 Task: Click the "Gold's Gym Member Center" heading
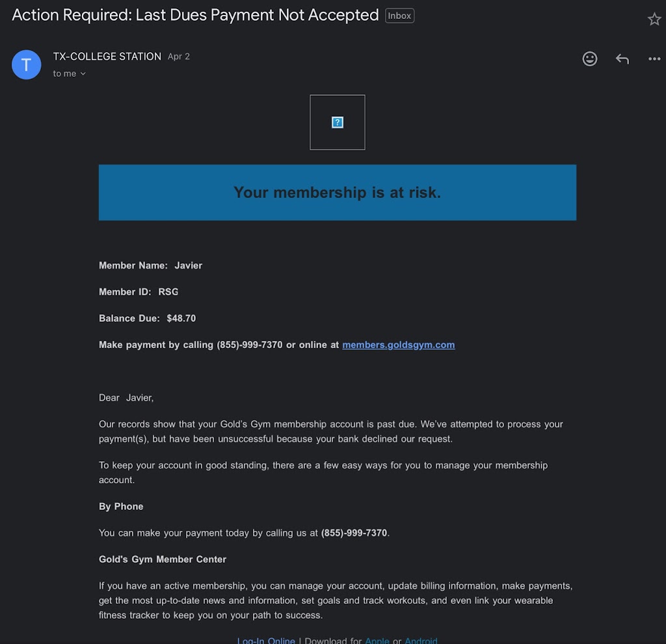coord(163,559)
